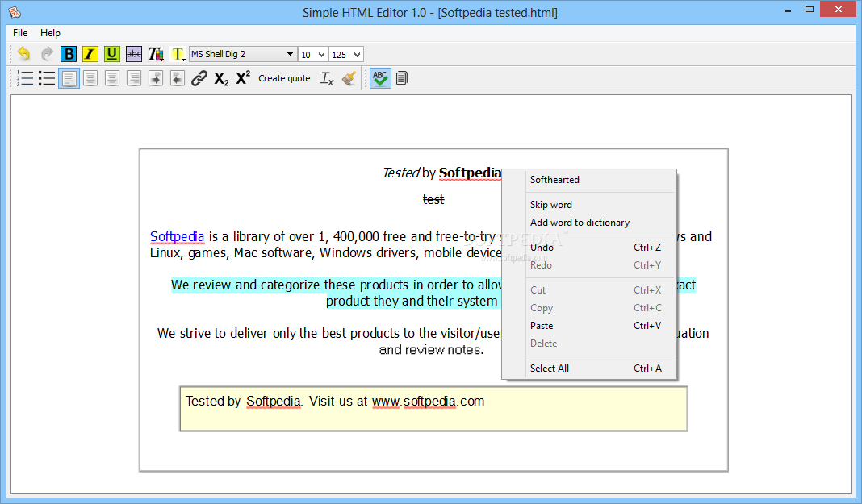Image resolution: width=862 pixels, height=504 pixels.
Task: Center-align the text
Action: click(90, 78)
